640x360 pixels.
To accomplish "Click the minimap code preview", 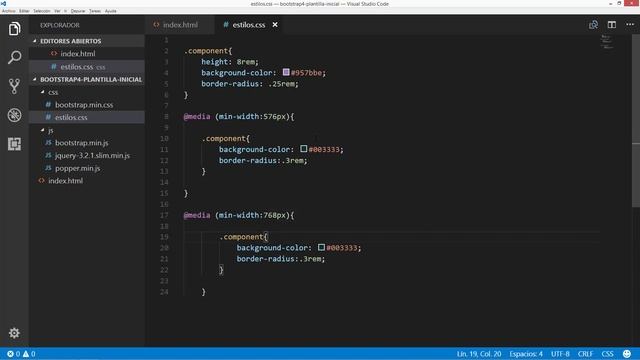I will point(607,42).
